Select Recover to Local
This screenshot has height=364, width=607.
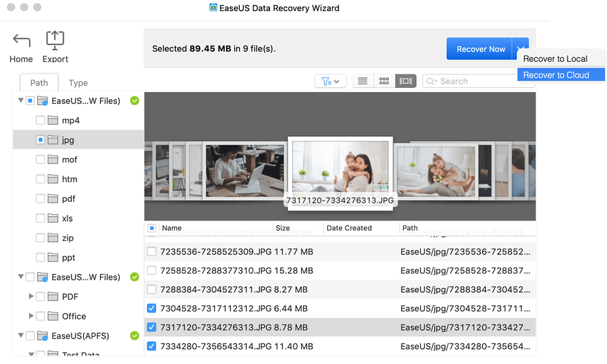[556, 59]
